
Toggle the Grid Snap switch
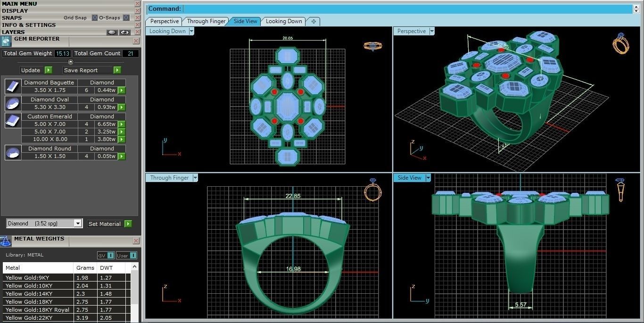(94, 17)
